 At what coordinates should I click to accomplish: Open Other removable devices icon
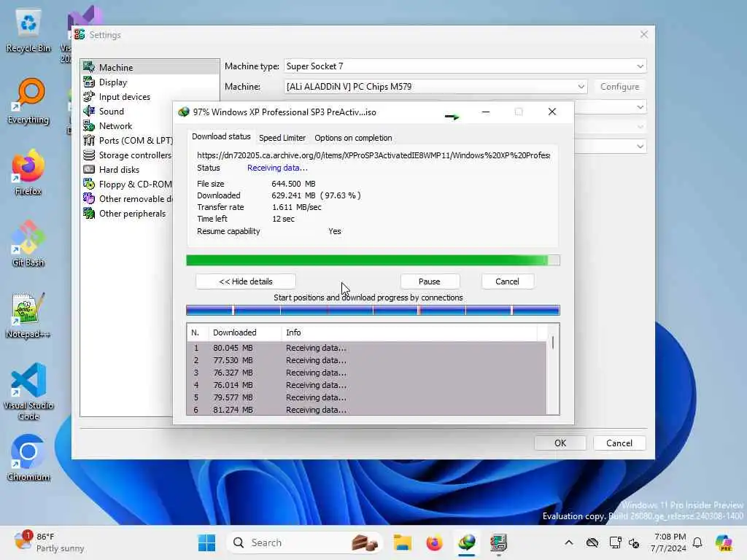point(89,198)
